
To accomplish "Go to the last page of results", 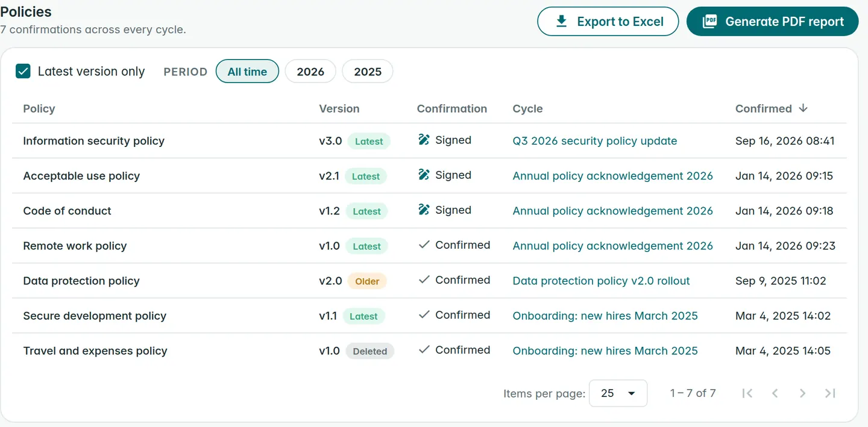I will (x=830, y=393).
